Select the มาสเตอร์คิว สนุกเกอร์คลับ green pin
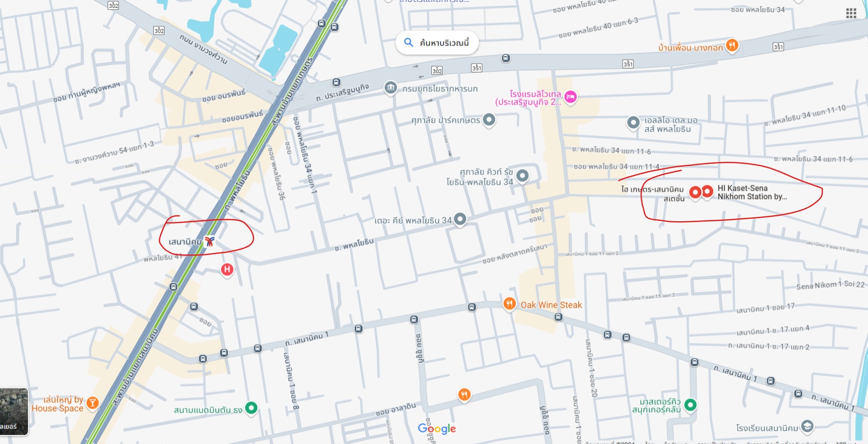The image size is (868, 444). coord(690,405)
